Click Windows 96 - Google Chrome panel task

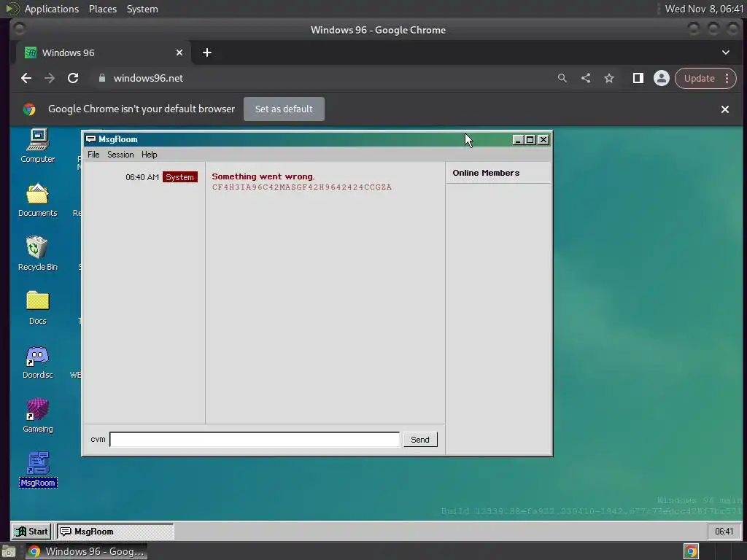87,551
